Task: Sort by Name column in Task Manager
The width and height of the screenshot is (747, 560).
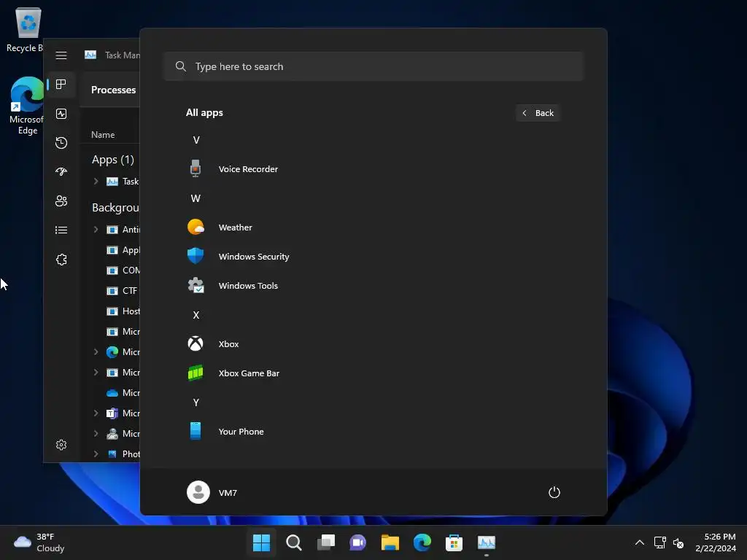Action: [x=103, y=135]
